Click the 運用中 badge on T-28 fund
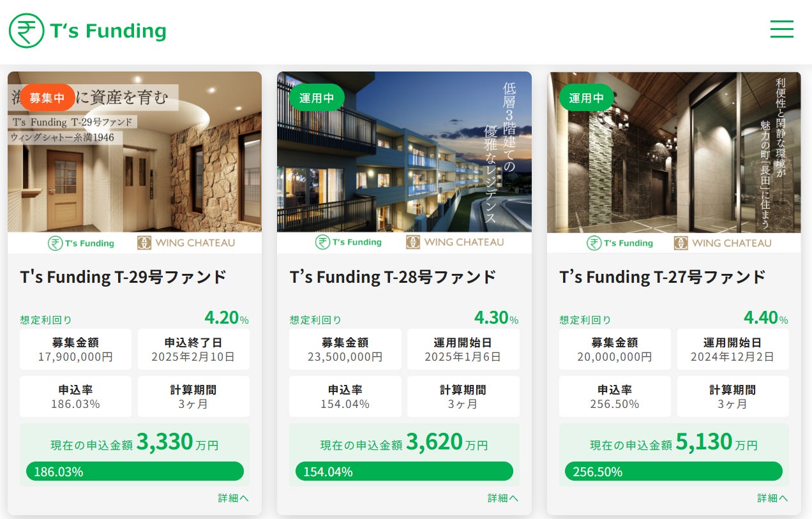This screenshot has width=812, height=519. tap(317, 98)
